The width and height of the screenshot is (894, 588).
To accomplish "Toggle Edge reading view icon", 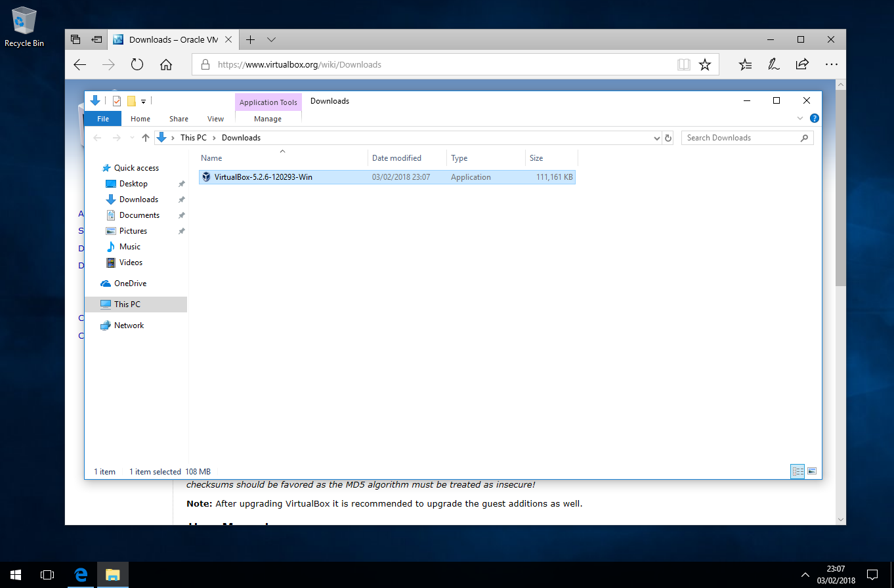I will [x=684, y=64].
